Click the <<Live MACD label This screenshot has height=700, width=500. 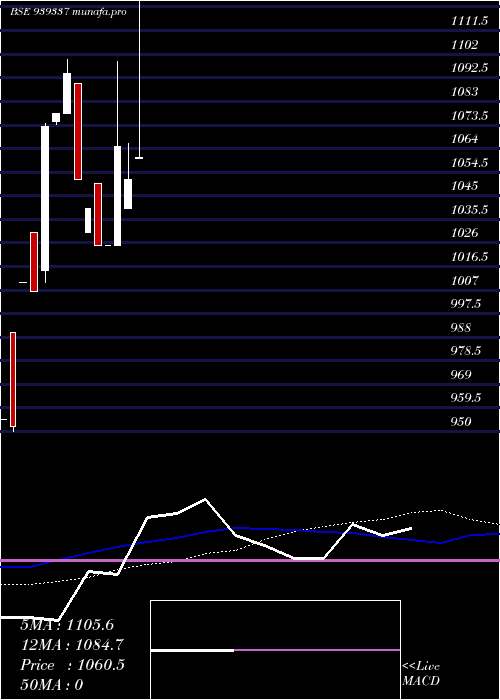click(x=421, y=673)
